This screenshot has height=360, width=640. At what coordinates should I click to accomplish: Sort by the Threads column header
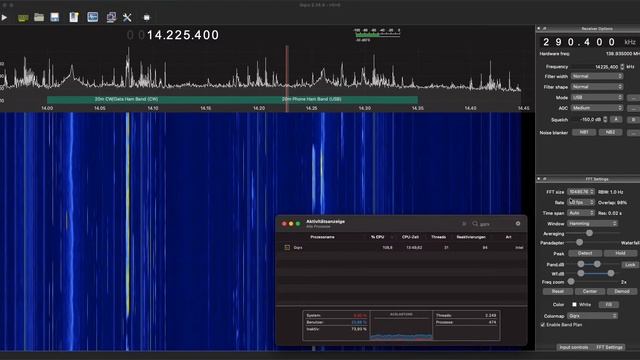(438, 237)
